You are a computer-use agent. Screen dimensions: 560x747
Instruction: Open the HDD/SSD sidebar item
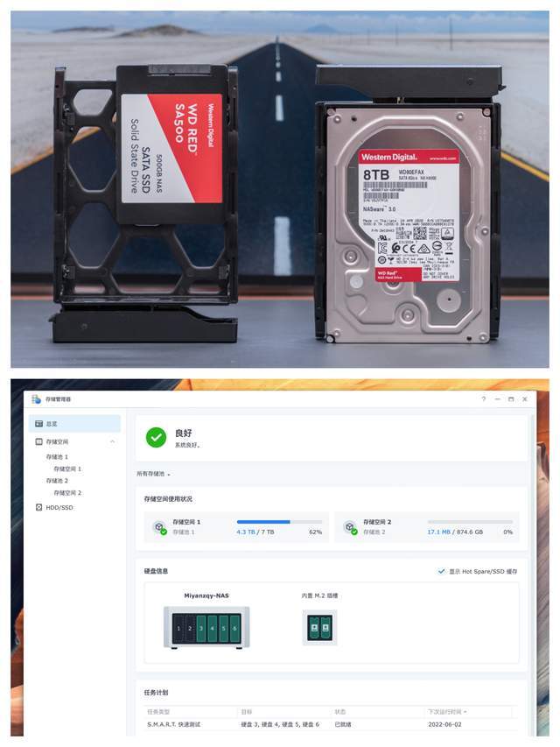59,507
